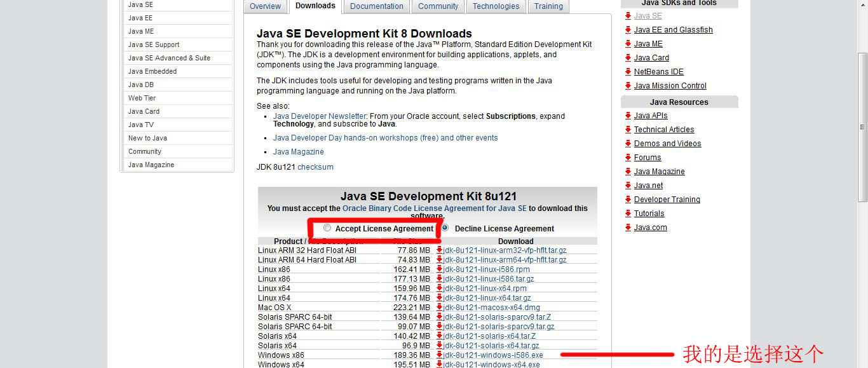Click the download icon next to Tutorials
Image resolution: width=868 pixels, height=368 pixels.
tap(628, 213)
